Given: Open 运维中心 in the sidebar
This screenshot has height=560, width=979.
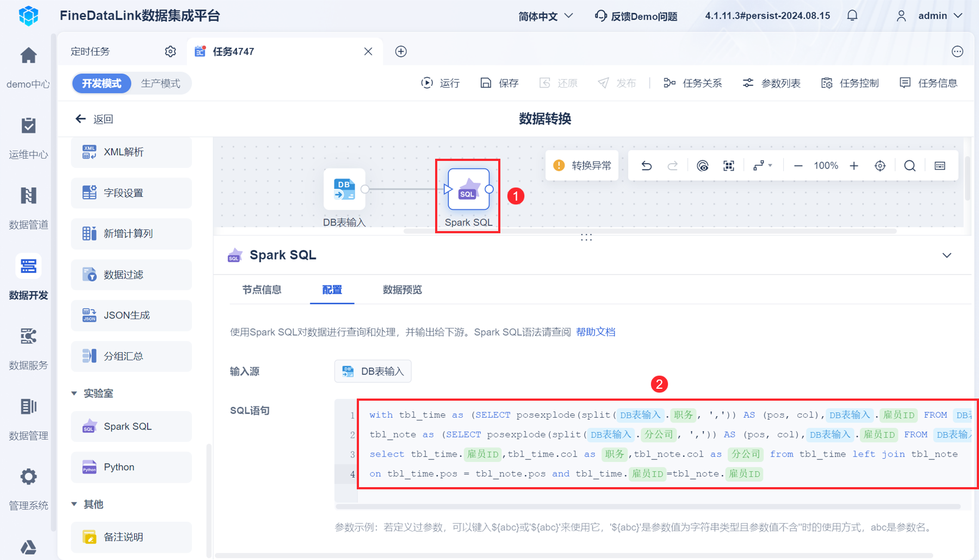Looking at the screenshot, I should pyautogui.click(x=28, y=138).
